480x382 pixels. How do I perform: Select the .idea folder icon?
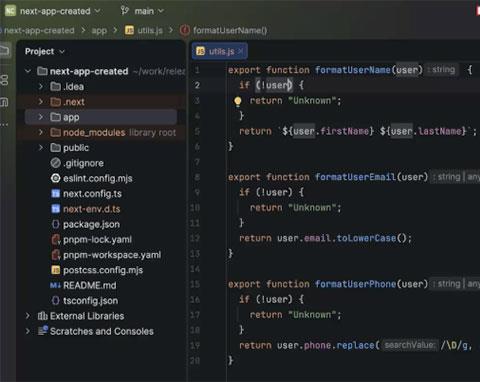pos(55,86)
